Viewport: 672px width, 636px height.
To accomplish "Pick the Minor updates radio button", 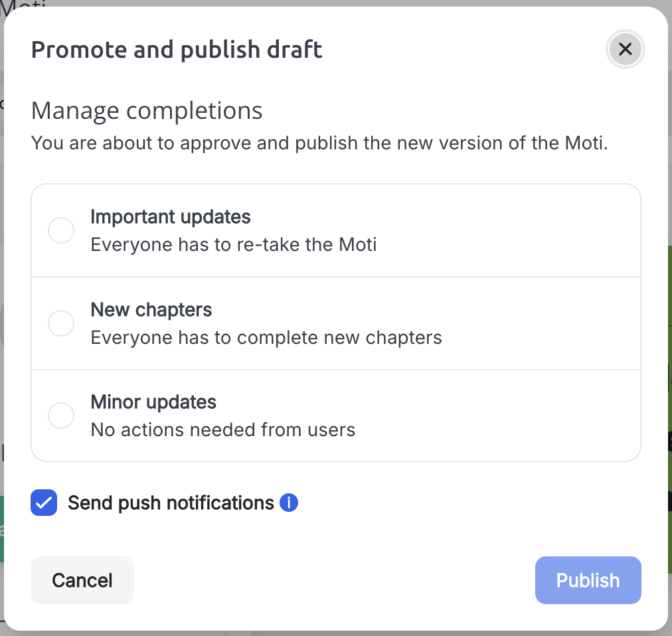I will [x=61, y=416].
